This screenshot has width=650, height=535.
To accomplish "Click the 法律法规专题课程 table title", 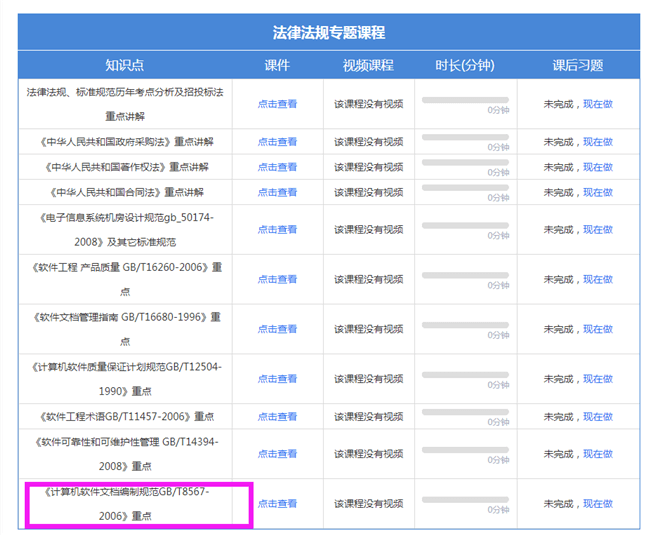I will click(x=328, y=32).
